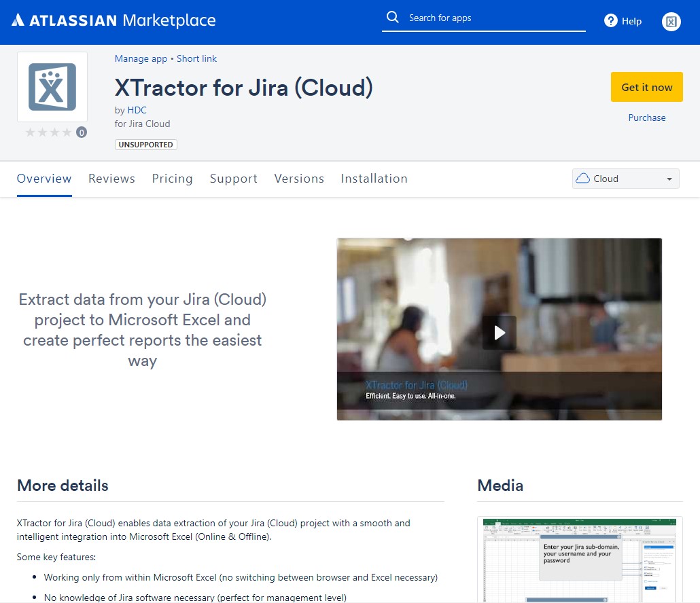Click the Purchase link
Viewport: 700px width, 603px height.
tap(646, 117)
